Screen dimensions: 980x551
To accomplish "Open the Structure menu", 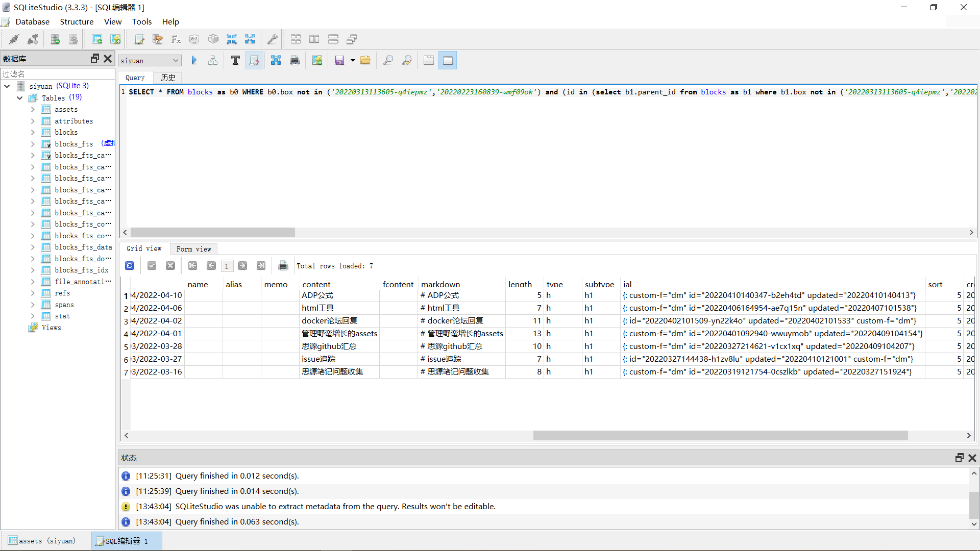I will (77, 21).
